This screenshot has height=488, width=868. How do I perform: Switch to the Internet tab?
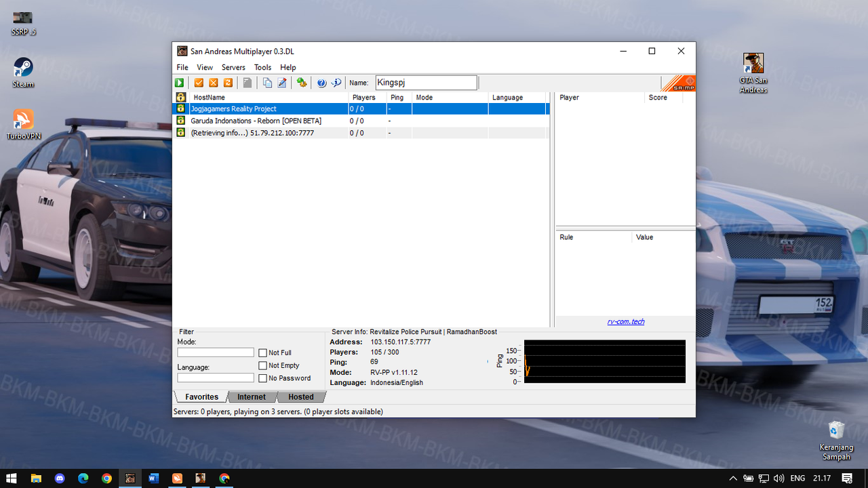pyautogui.click(x=252, y=397)
